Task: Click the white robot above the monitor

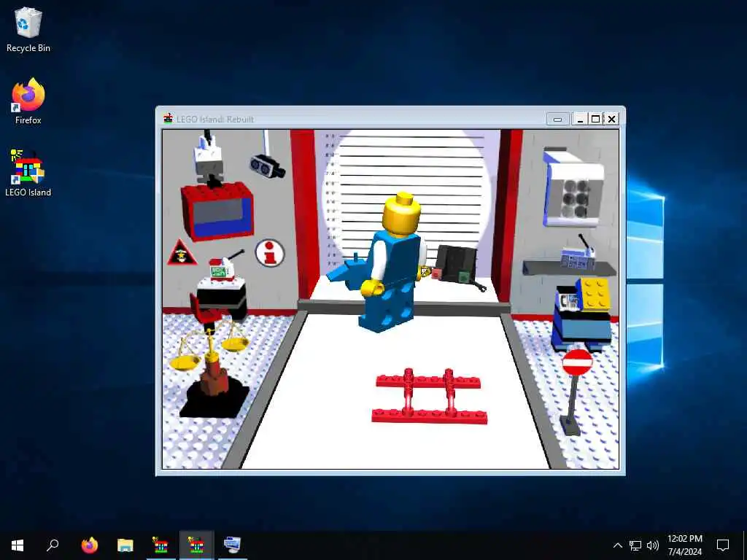Action: point(209,159)
